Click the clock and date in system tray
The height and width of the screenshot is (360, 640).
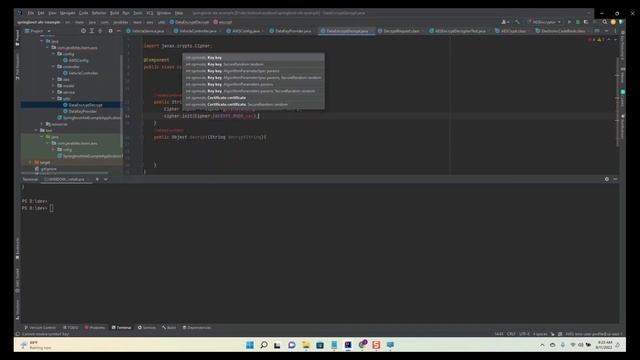pos(604,345)
